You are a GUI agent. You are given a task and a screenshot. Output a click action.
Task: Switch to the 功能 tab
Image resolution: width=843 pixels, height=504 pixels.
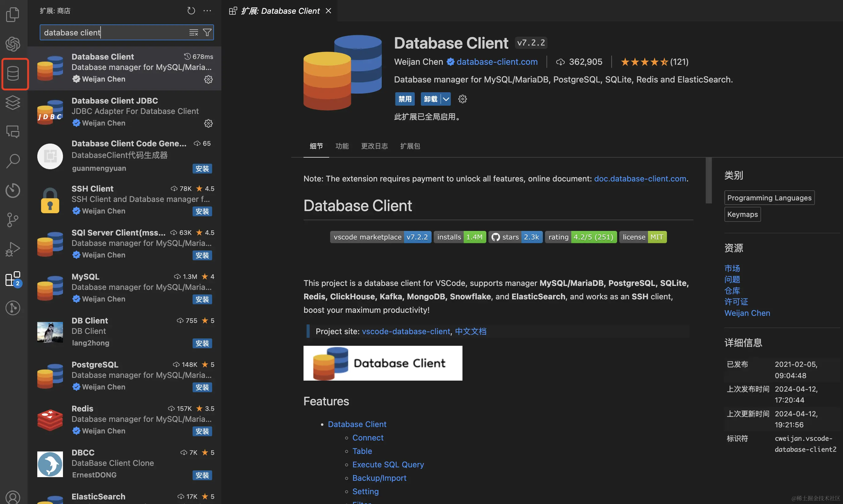(342, 146)
